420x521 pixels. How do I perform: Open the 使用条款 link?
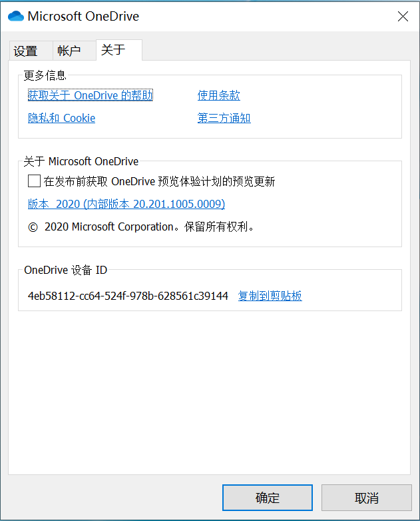pyautogui.click(x=218, y=95)
